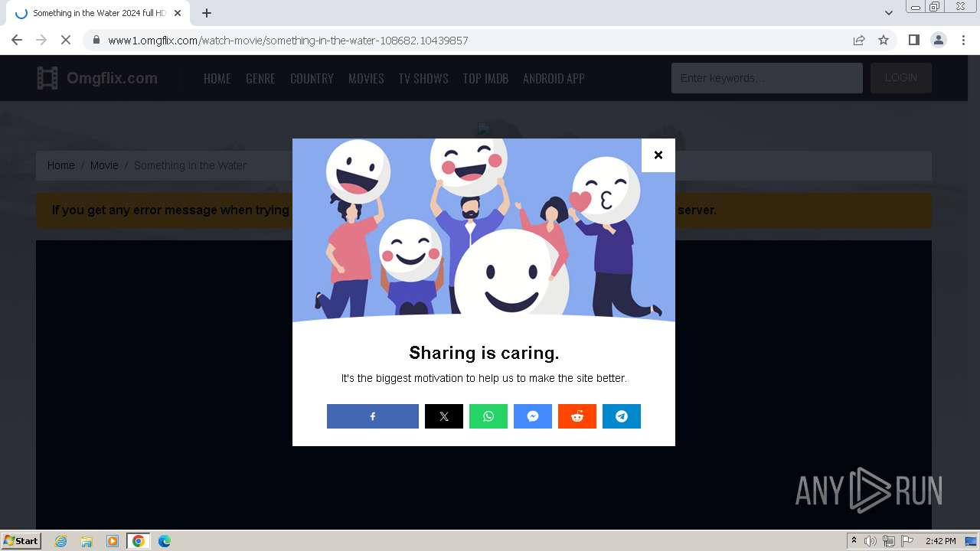Open media player taskbar icon
Screen dimensions: 980x551
[x=113, y=541]
